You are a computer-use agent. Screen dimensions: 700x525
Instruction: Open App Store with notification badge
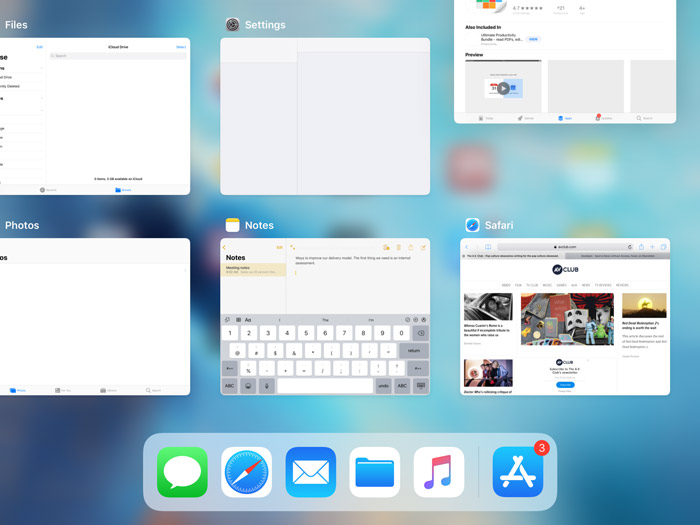pos(518,472)
